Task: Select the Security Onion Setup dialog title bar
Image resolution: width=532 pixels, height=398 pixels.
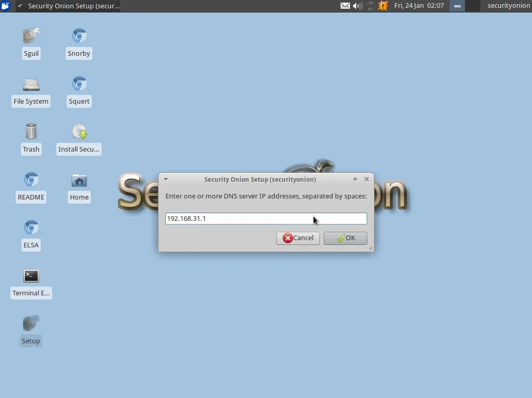Action: click(260, 179)
